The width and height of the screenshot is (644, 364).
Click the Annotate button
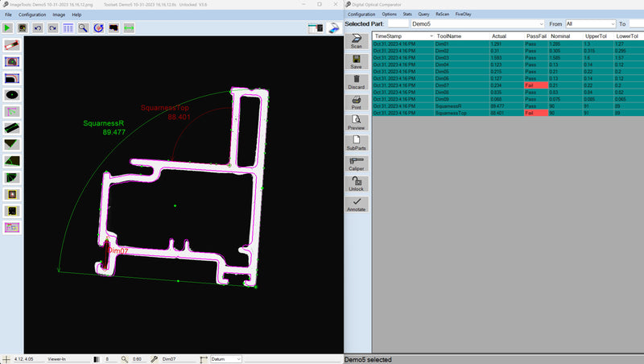356,205
